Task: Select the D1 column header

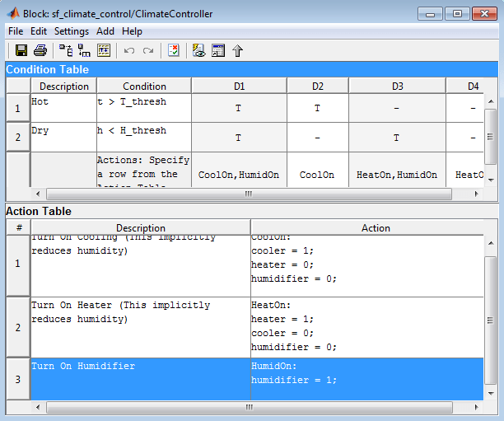Action: point(239,86)
